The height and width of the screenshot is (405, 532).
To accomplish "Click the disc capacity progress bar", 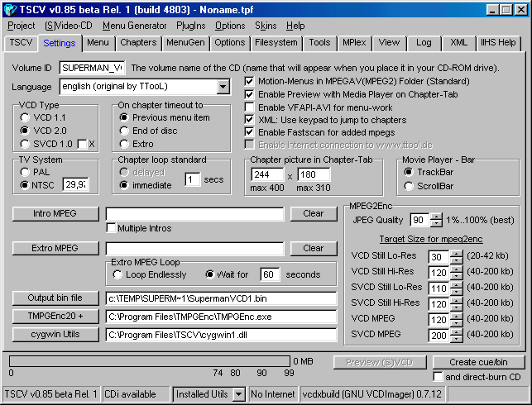I will tap(150, 361).
